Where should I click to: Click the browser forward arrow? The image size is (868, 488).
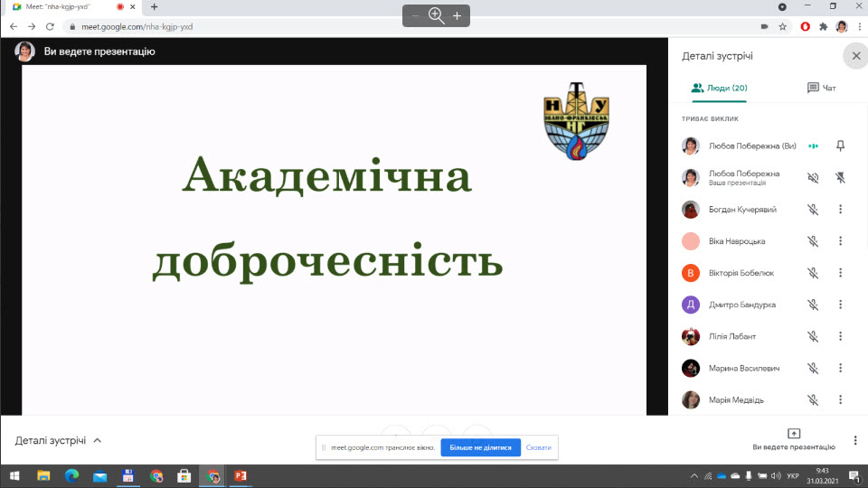pyautogui.click(x=32, y=26)
